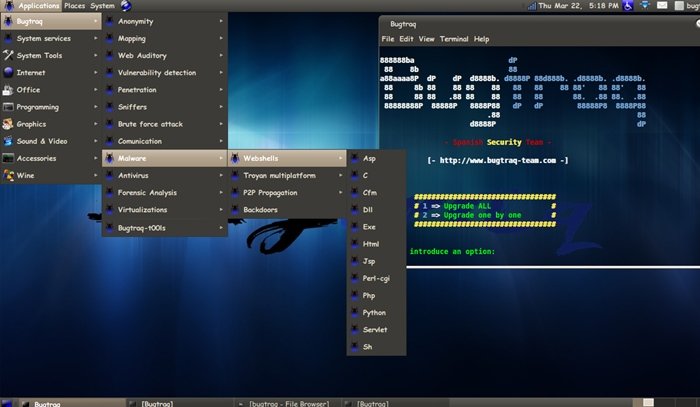Click the Bugtraq bug icon in Applications menu
700x407 pixels.
coord(8,21)
